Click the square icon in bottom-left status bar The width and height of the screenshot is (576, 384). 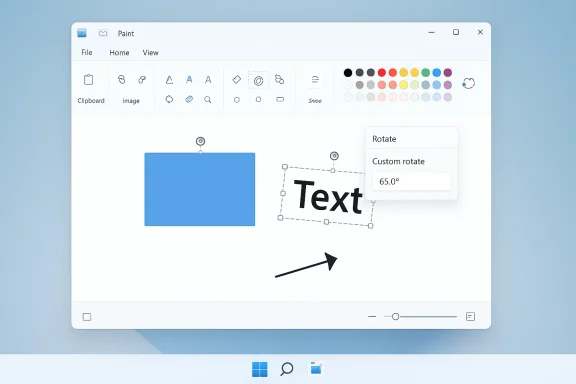click(x=87, y=317)
